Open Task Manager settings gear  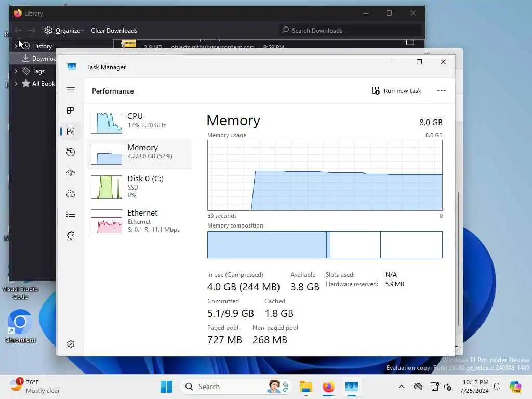coord(71,344)
